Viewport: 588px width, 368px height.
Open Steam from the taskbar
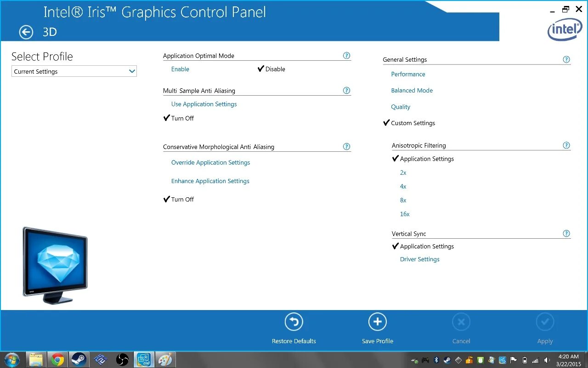(x=79, y=360)
